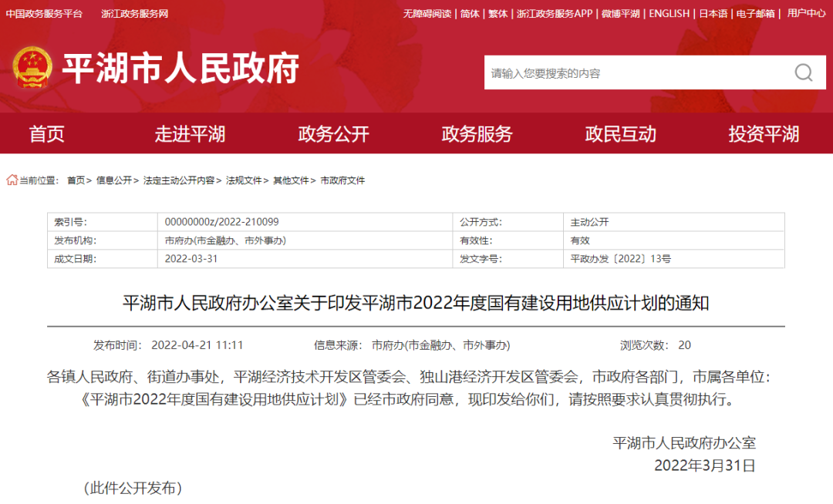This screenshot has width=833, height=504.
Task: Open 用户中心 link
Action: (807, 13)
